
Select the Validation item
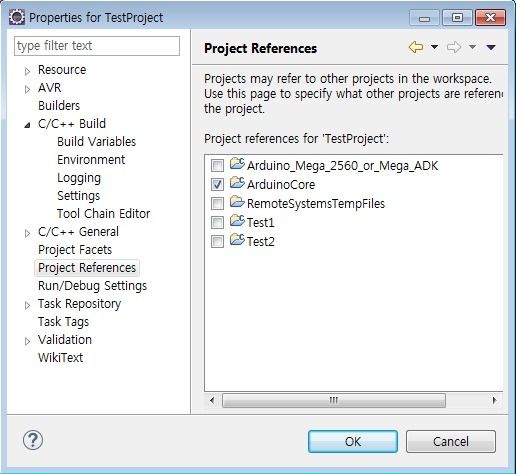coord(65,340)
